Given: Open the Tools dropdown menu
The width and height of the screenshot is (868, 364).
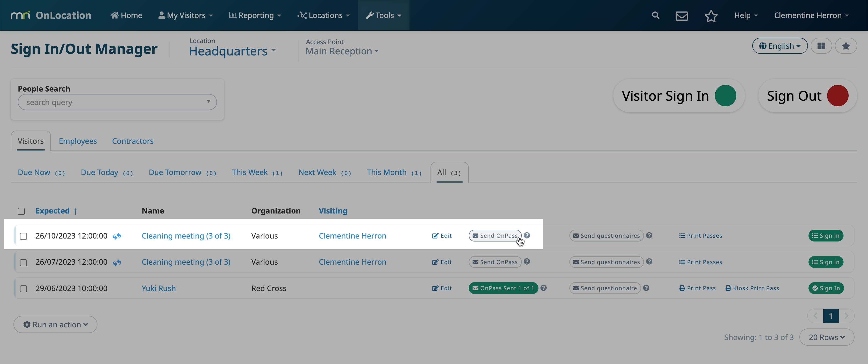Looking at the screenshot, I should (383, 15).
